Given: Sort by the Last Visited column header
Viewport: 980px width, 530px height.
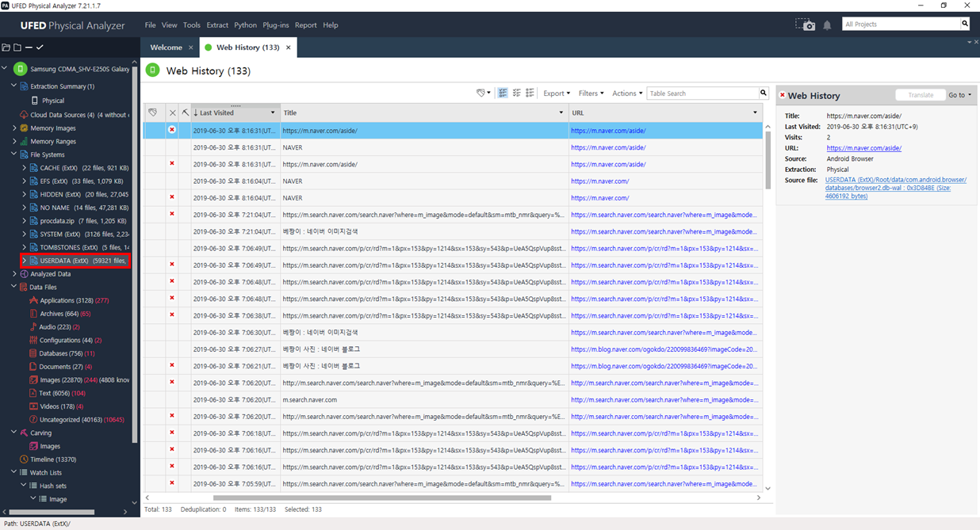Looking at the screenshot, I should tap(235, 112).
